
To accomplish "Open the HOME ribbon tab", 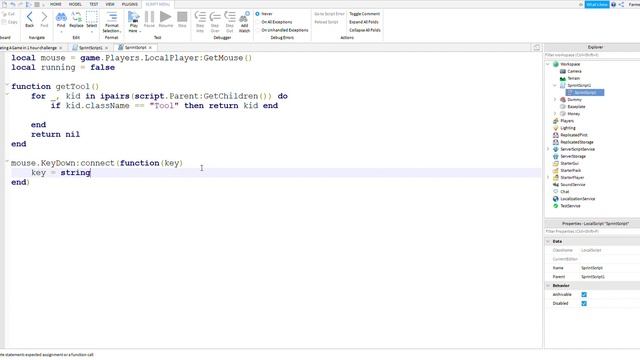I will pos(56,4).
